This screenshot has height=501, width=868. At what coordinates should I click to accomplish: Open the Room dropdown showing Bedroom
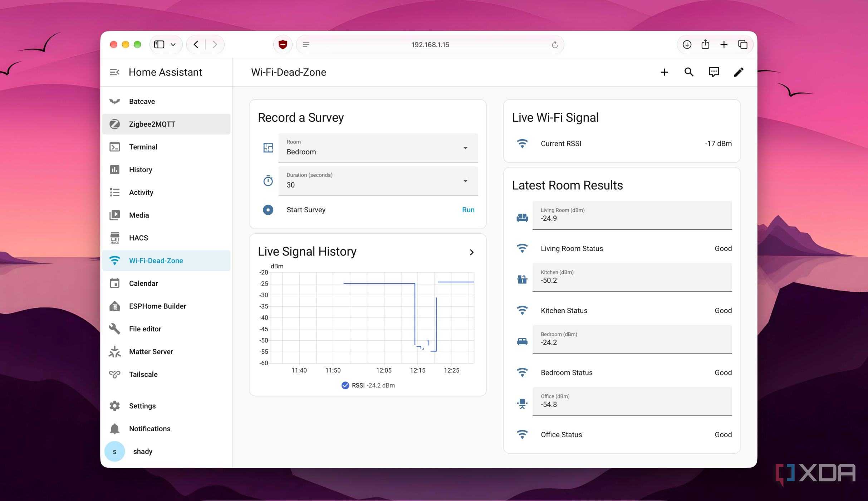tap(378, 148)
